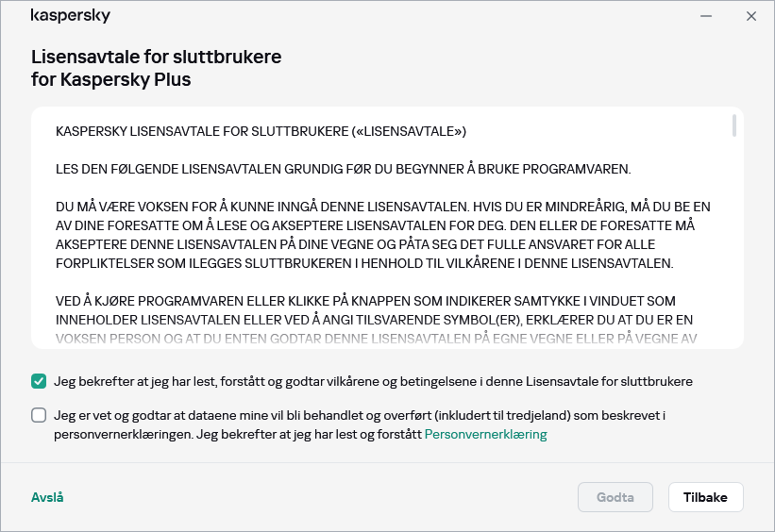The image size is (775, 532).
Task: Click the paragraph starting "DU MÅ VÆRE VOKSEN"
Action: click(382, 234)
